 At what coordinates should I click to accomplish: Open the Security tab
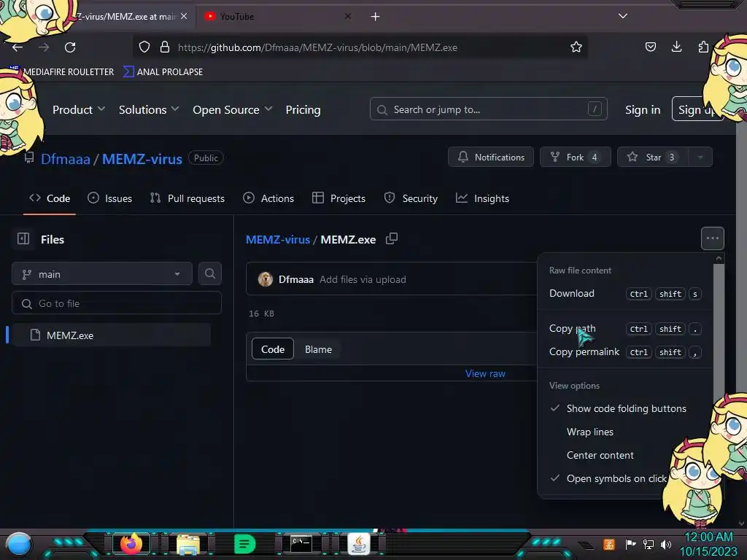[411, 198]
